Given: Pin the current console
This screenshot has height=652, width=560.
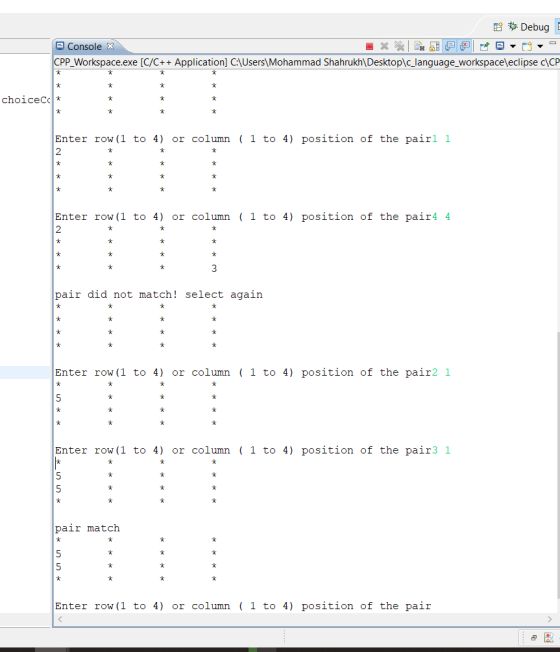Looking at the screenshot, I should [484, 46].
